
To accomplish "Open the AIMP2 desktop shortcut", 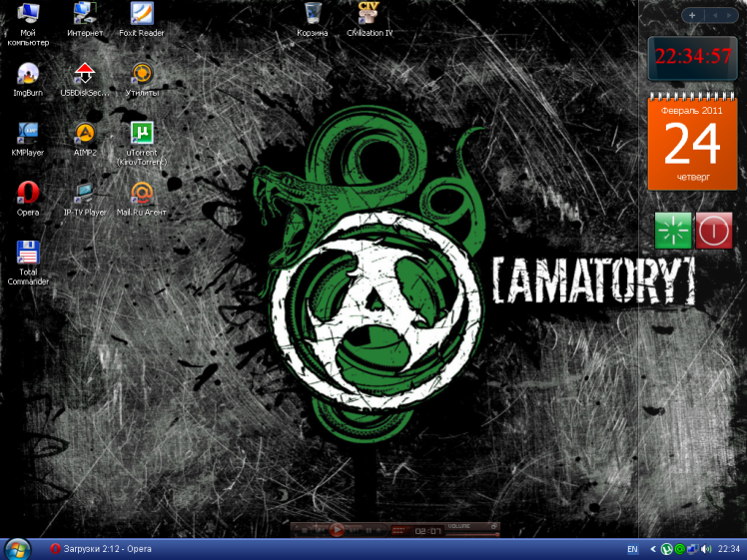I will (85, 139).
